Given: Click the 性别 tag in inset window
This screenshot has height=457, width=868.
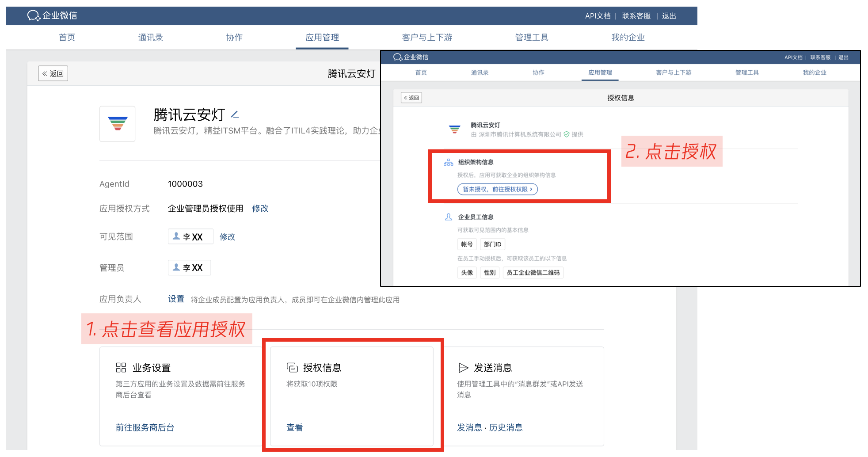Looking at the screenshot, I should click(490, 273).
